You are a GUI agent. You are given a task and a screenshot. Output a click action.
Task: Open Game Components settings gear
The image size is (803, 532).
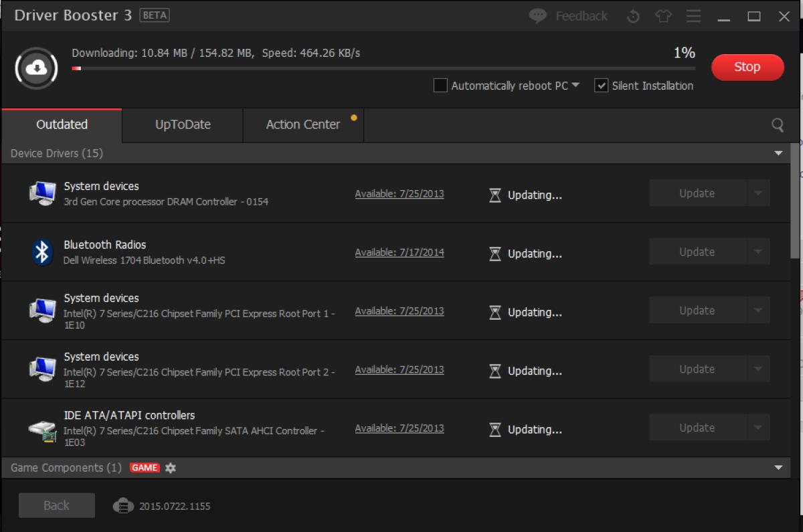pyautogui.click(x=170, y=468)
